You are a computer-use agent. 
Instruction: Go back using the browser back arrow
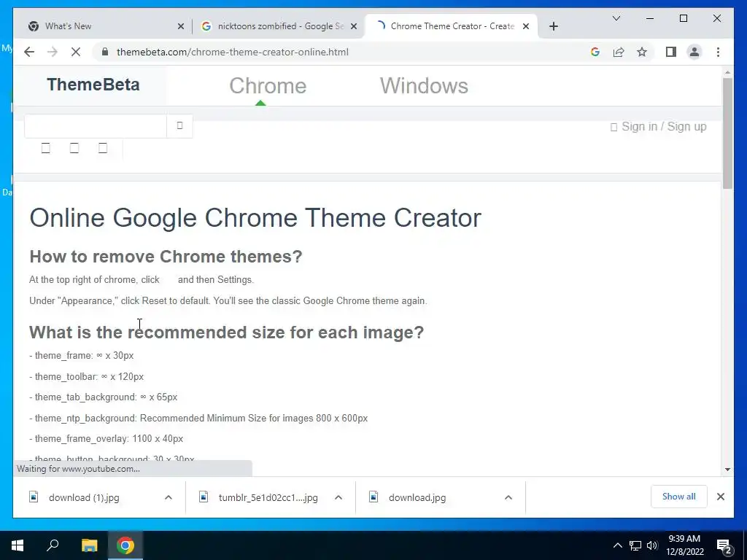coord(29,52)
